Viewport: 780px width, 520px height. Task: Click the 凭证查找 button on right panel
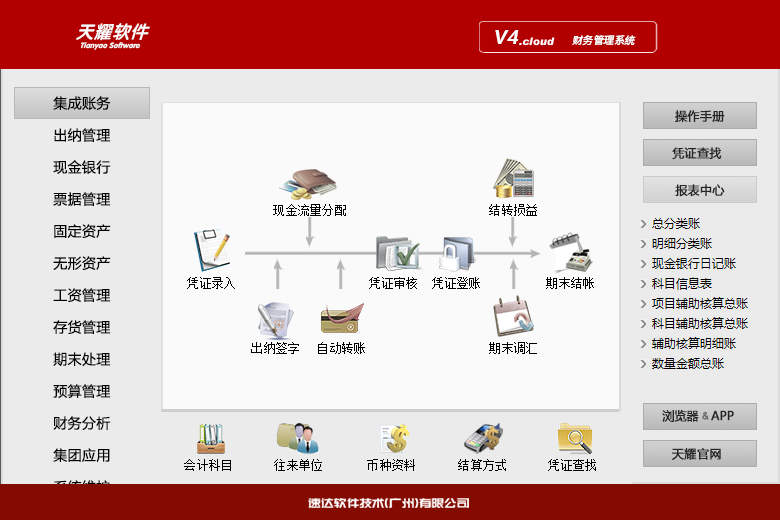tap(699, 153)
